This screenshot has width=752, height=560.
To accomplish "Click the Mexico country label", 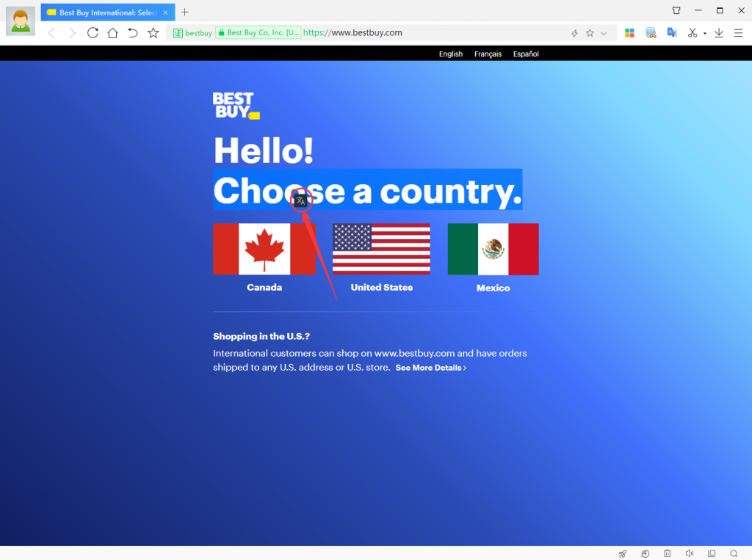I will 493,288.
